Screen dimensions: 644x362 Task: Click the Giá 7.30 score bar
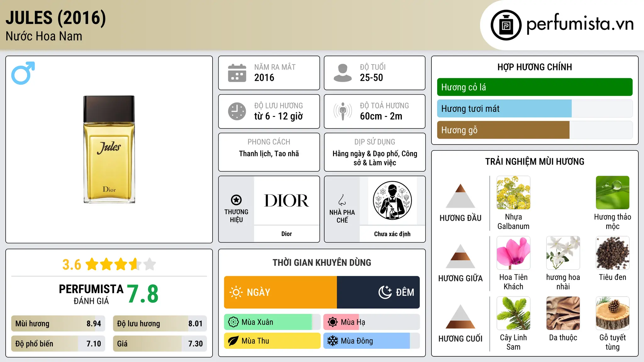point(160,343)
